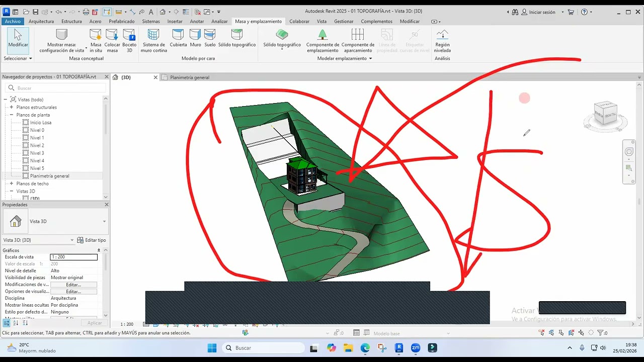Open the Insertar ribbon tab
Image resolution: width=644 pixels, height=362 pixels.
coord(175,21)
